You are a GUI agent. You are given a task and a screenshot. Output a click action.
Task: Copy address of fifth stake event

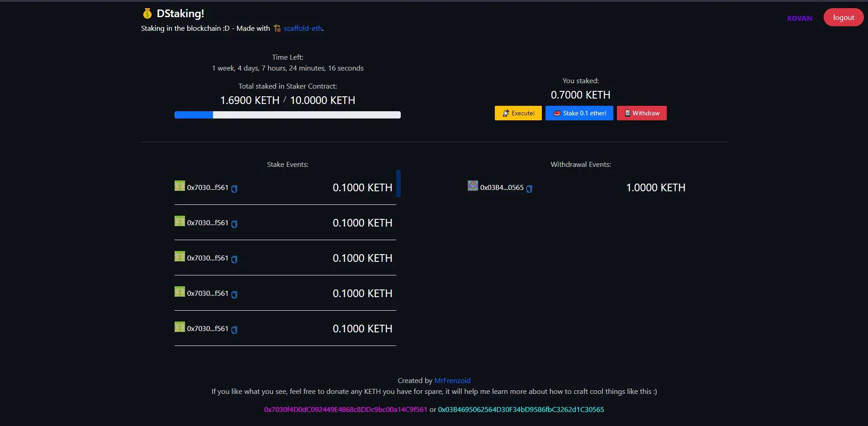pyautogui.click(x=234, y=330)
